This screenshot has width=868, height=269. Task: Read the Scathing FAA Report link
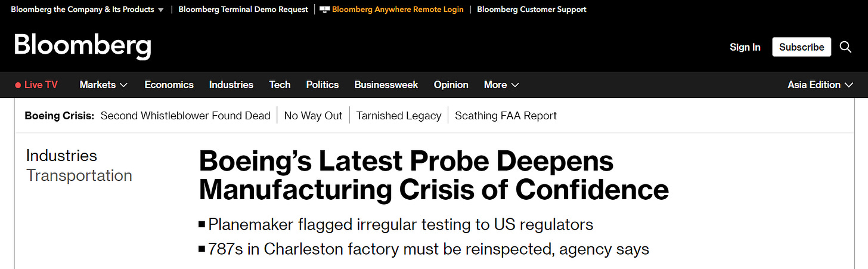(x=506, y=116)
